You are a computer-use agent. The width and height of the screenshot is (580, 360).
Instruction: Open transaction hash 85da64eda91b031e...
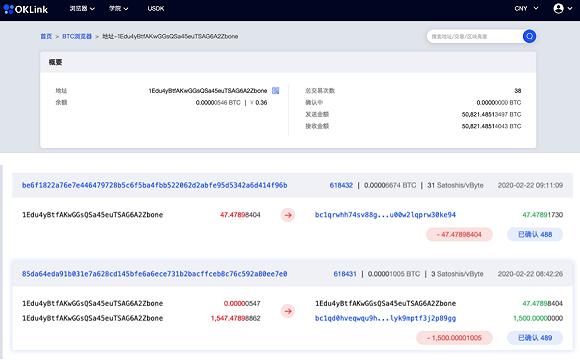pyautogui.click(x=155, y=274)
